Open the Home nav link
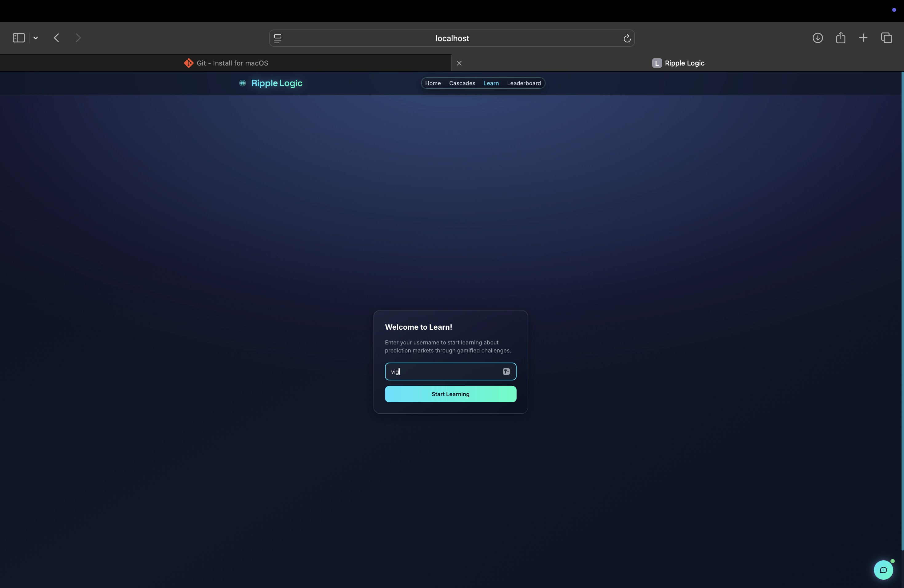Screen dimensions: 904x588 click(433, 83)
